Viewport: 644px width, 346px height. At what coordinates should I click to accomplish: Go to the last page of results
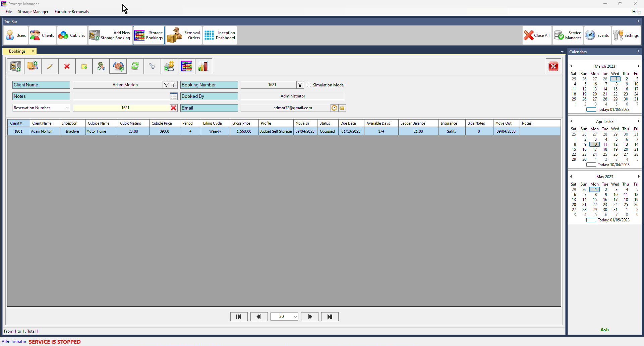coord(330,317)
